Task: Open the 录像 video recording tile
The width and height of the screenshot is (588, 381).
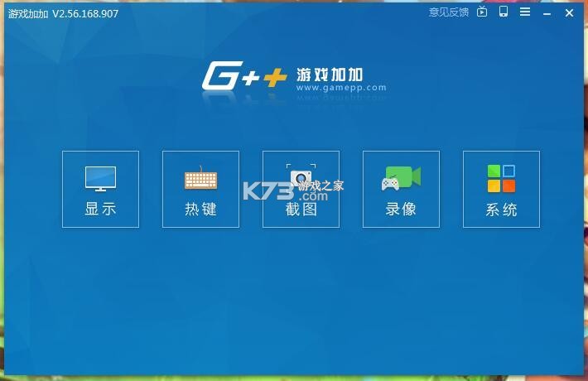Action: (x=401, y=190)
